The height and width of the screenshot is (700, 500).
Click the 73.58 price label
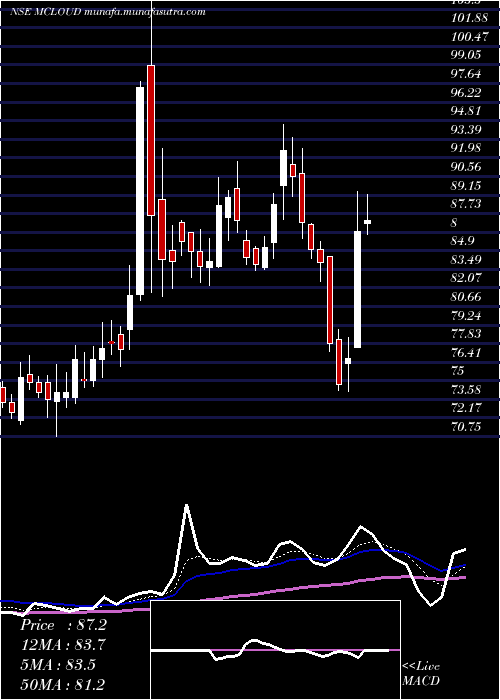pos(466,389)
